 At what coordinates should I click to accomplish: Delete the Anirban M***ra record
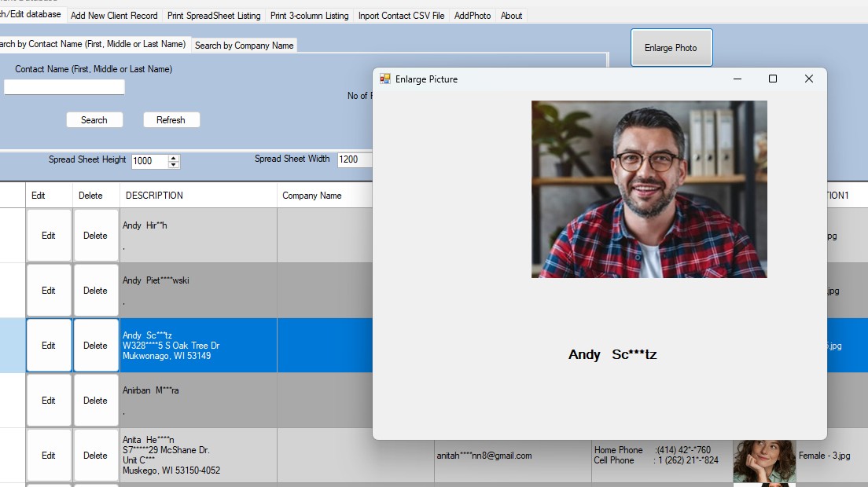(x=95, y=401)
